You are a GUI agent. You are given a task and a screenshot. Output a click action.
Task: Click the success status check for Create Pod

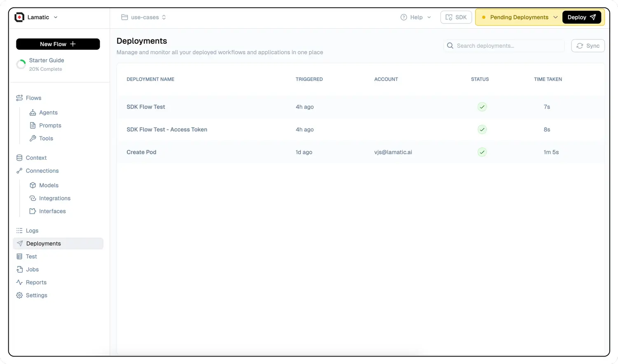(x=482, y=152)
